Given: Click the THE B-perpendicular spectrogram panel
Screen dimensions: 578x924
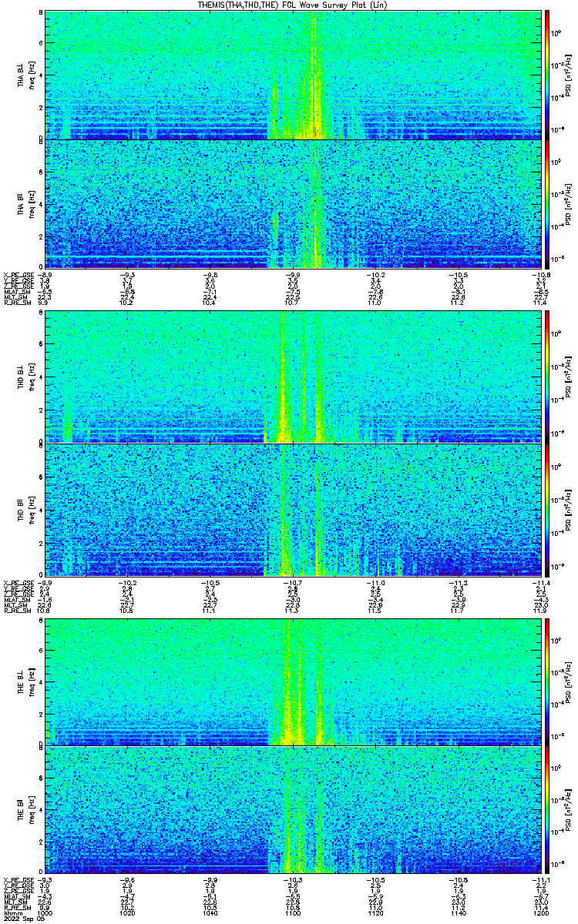Looking at the screenshot, I should 291,681.
